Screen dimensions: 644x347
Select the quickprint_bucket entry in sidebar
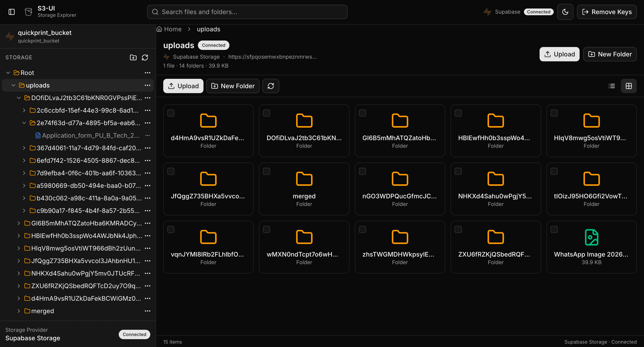point(78,36)
